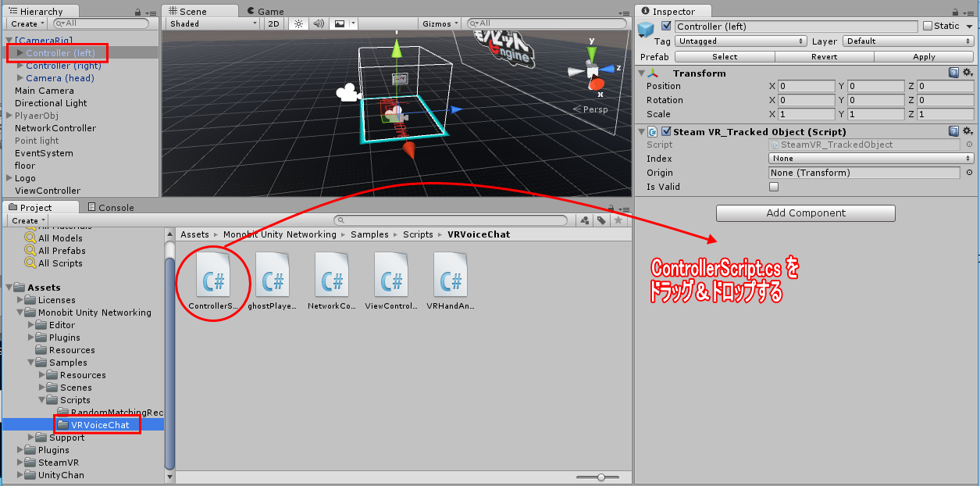
Task: Click the Origin object picker circle
Action: coord(969,173)
